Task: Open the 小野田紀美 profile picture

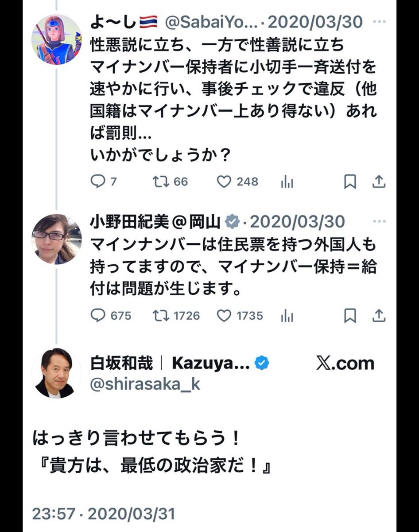Action: click(56, 239)
